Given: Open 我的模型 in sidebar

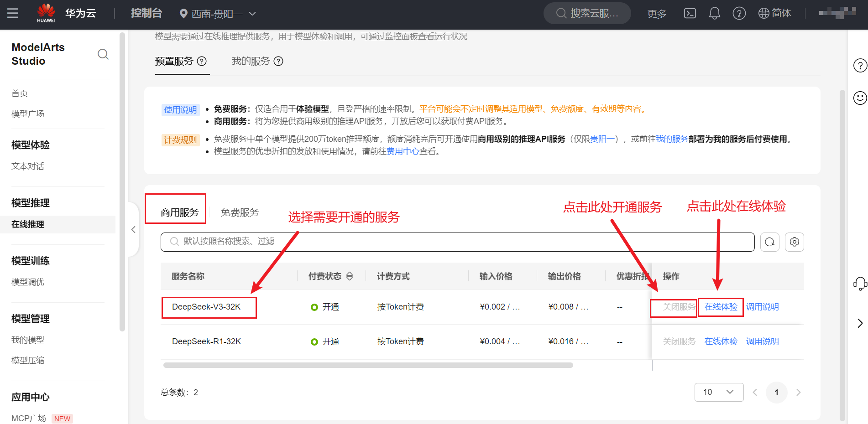Looking at the screenshot, I should coord(28,340).
